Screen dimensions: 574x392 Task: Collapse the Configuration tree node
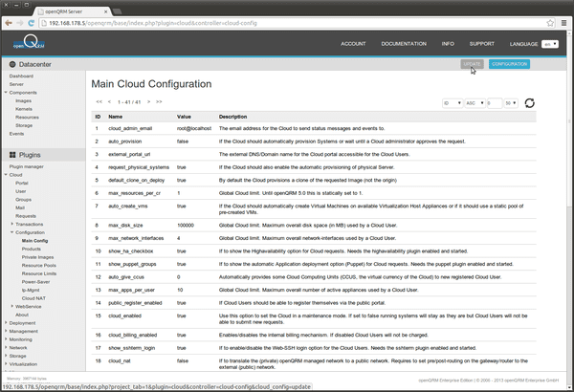pos(12,232)
